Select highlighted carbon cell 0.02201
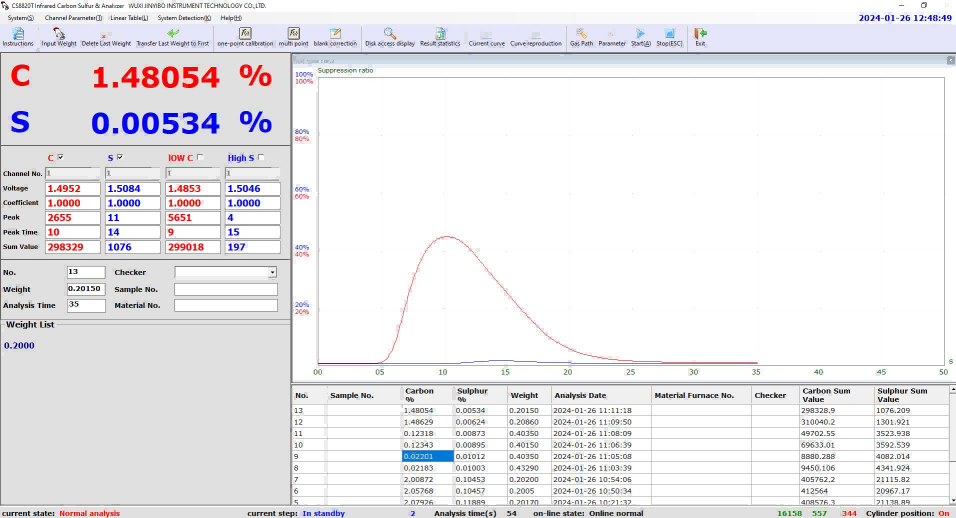Viewport: 956px width, 518px height. click(427, 456)
